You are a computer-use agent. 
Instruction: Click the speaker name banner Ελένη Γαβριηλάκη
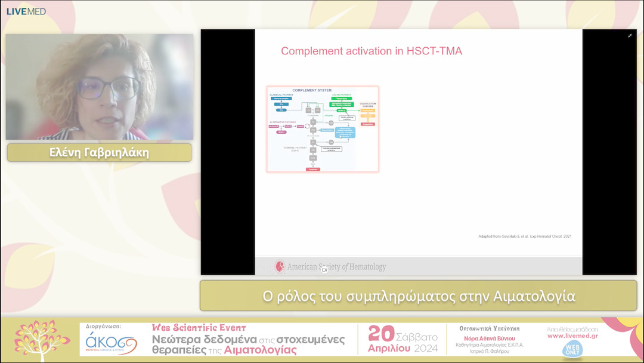pos(100,152)
